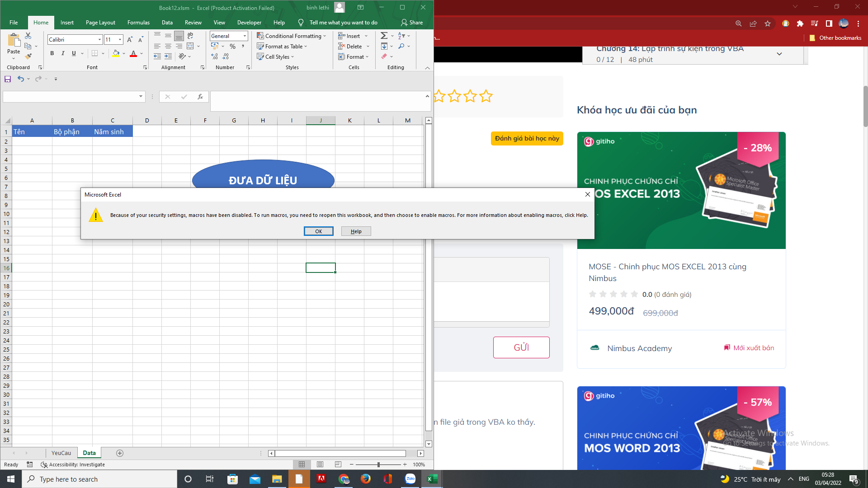Click the Tell me what you want search

338,23
